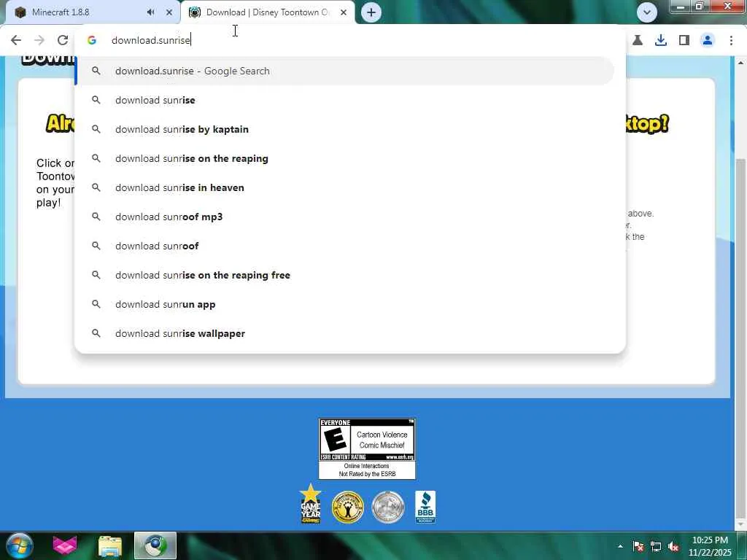Open Windows Explorer from the taskbar
Viewport: 747px width, 560px height.
tap(110, 545)
